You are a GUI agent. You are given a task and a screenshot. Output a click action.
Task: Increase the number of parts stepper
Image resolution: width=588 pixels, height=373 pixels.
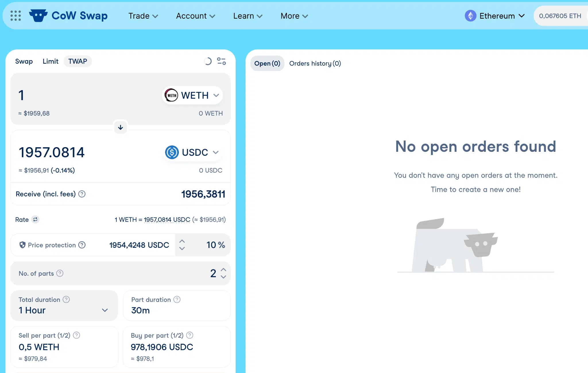point(223,270)
